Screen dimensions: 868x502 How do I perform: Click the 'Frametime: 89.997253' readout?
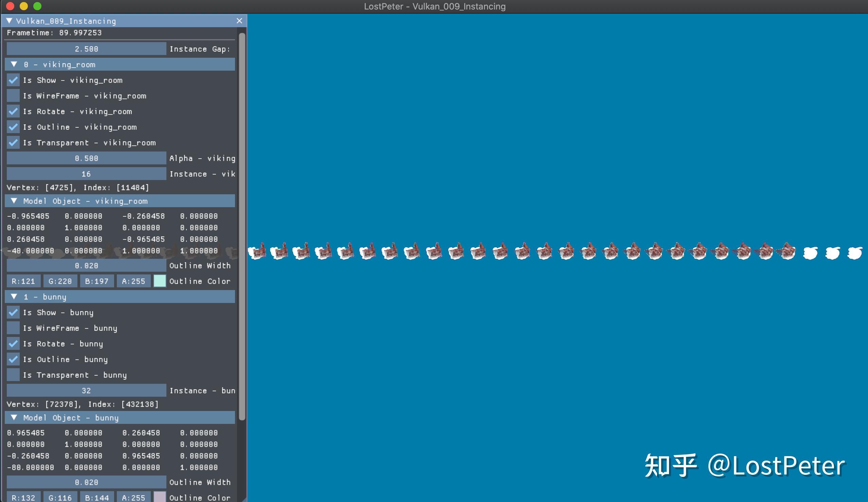(54, 33)
